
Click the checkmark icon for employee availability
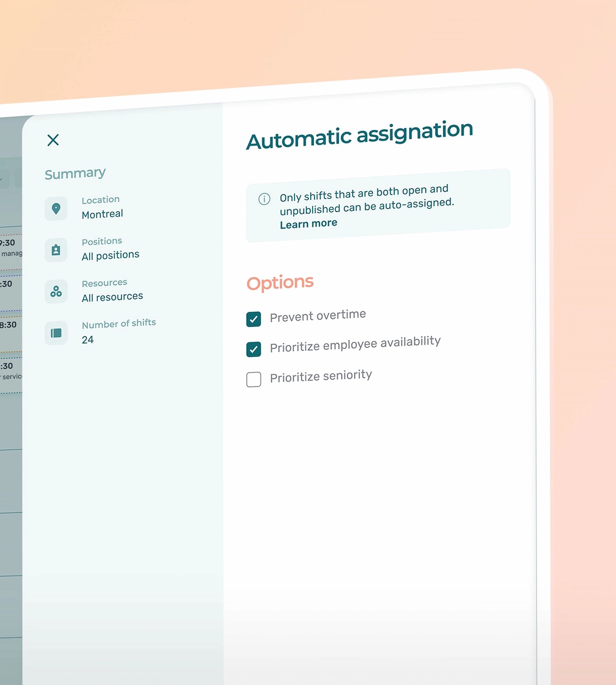[254, 349]
